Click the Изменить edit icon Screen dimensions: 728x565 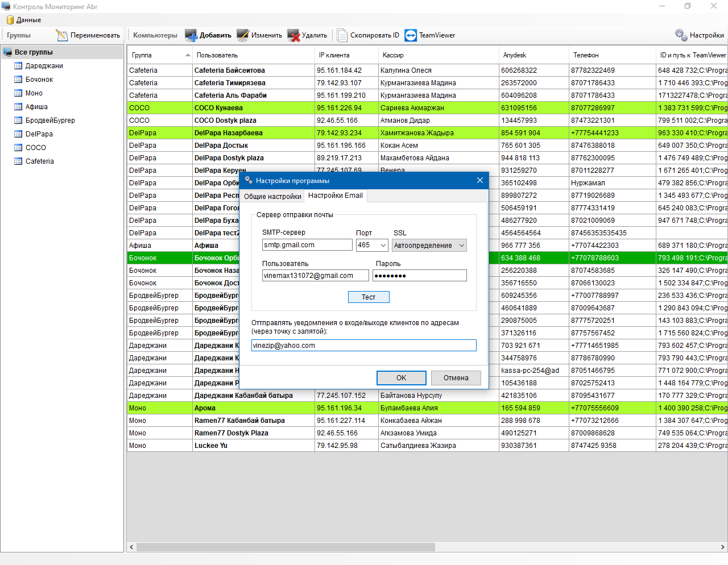point(243,35)
